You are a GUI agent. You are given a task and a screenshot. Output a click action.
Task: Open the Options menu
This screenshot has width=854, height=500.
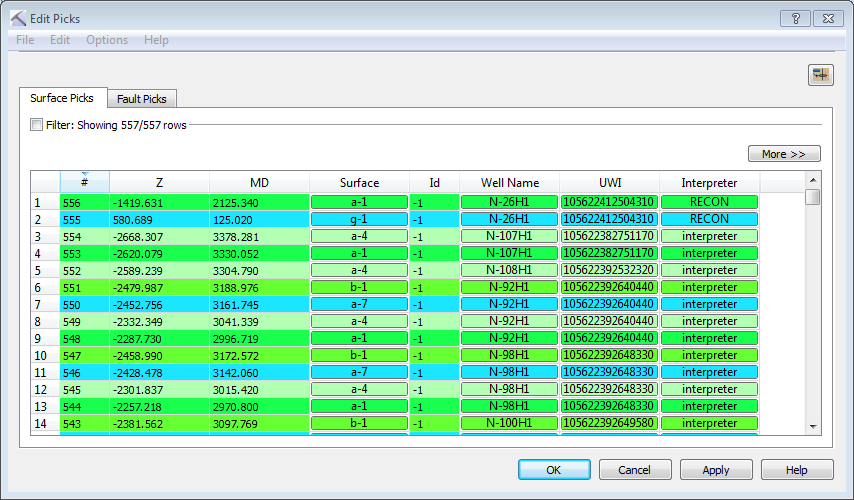tap(106, 40)
